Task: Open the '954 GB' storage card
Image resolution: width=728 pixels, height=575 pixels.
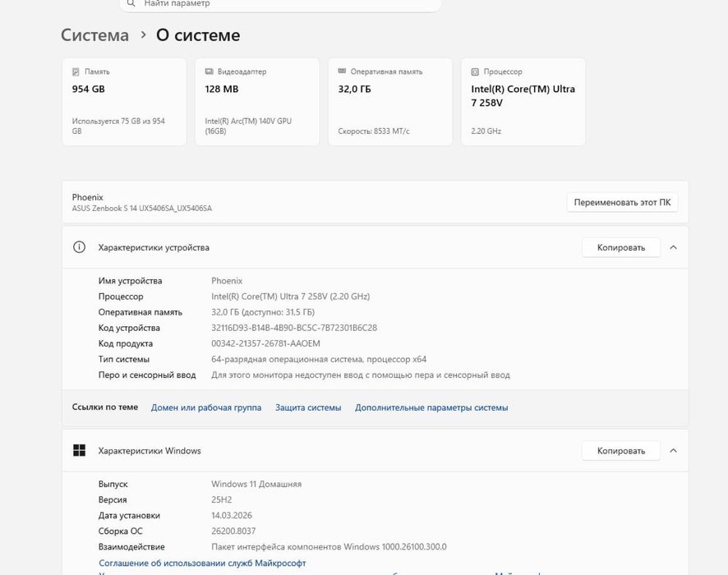Action: tap(124, 102)
